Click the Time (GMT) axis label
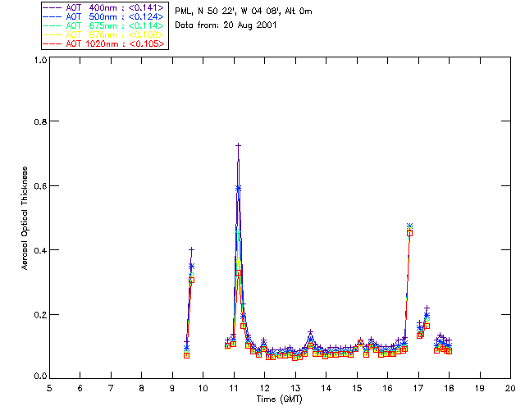This screenshot has height=420, width=525. click(279, 399)
